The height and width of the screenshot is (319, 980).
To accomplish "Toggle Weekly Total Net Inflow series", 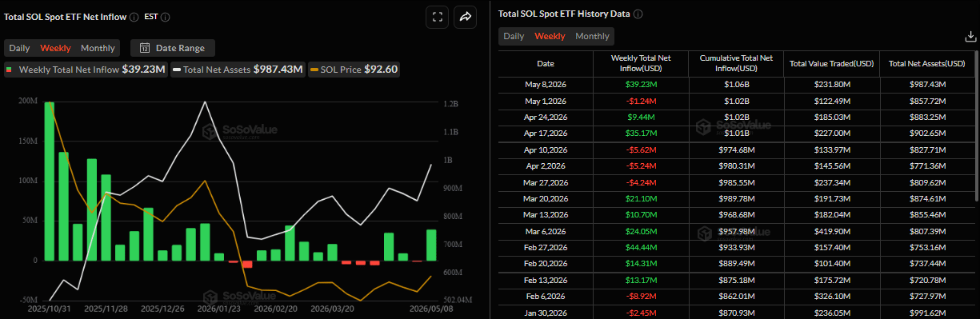I will pyautogui.click(x=86, y=70).
